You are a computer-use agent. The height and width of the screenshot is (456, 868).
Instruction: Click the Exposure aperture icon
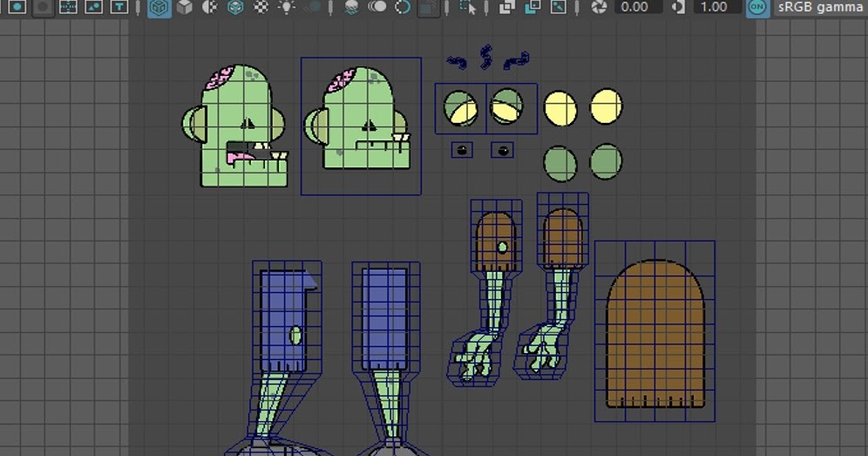(599, 7)
